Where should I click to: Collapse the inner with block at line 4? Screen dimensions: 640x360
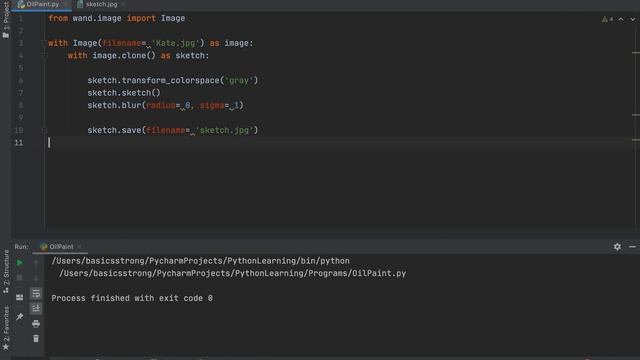tap(44, 56)
